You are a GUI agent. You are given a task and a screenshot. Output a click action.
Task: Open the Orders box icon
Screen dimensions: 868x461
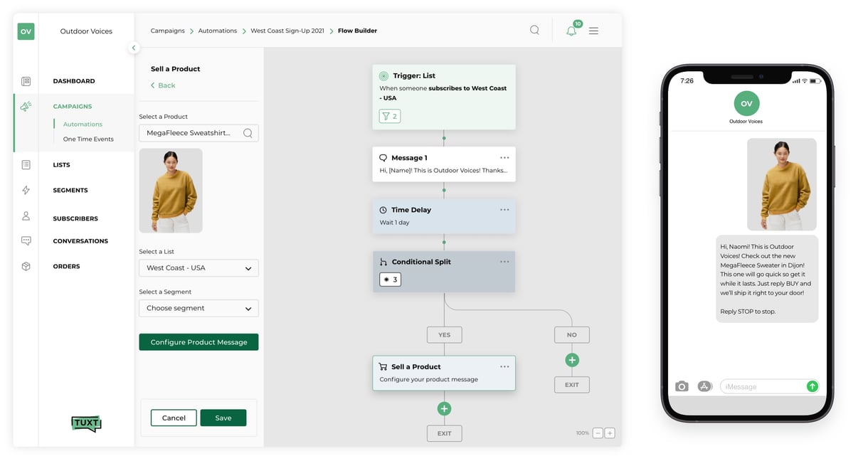tap(26, 266)
